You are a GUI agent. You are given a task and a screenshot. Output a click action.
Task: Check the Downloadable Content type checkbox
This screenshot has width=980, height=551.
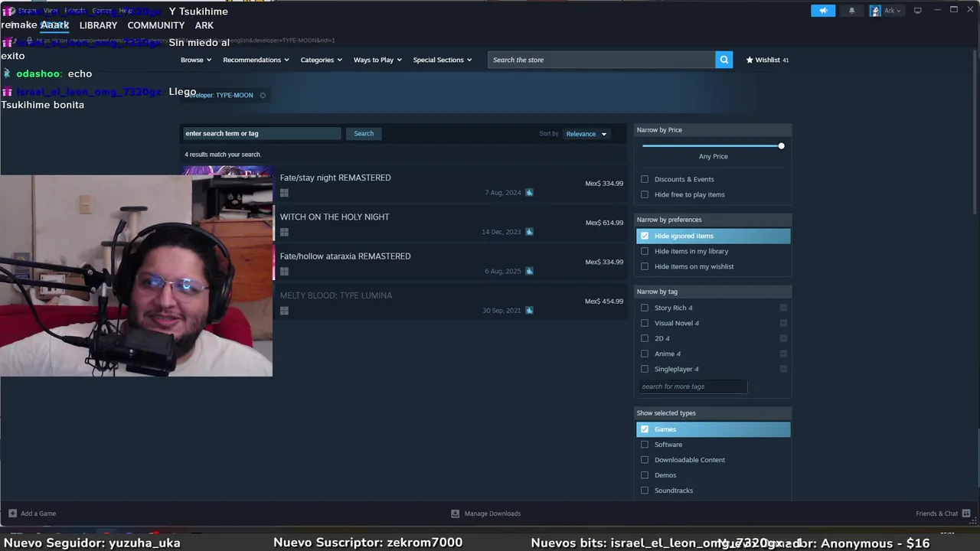pos(645,460)
